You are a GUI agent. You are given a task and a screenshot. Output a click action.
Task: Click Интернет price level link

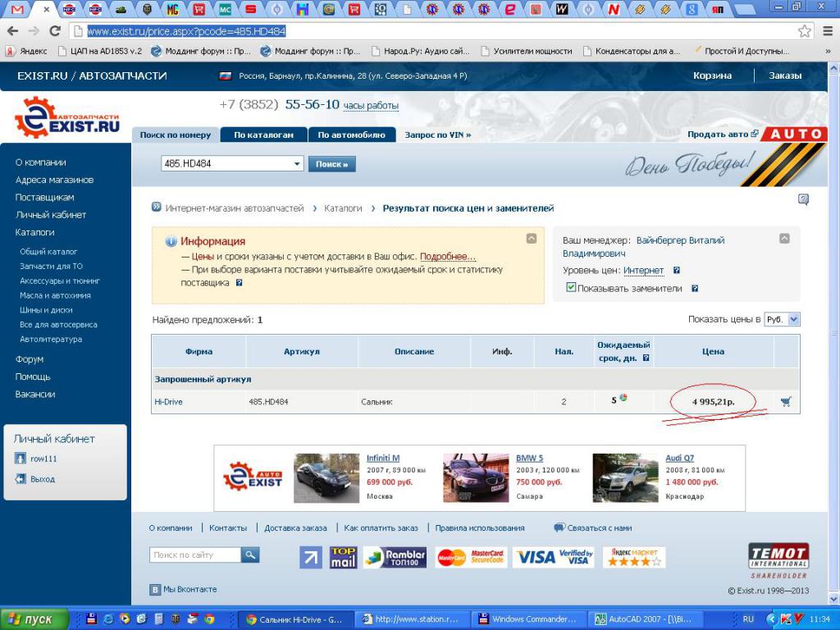point(643,271)
